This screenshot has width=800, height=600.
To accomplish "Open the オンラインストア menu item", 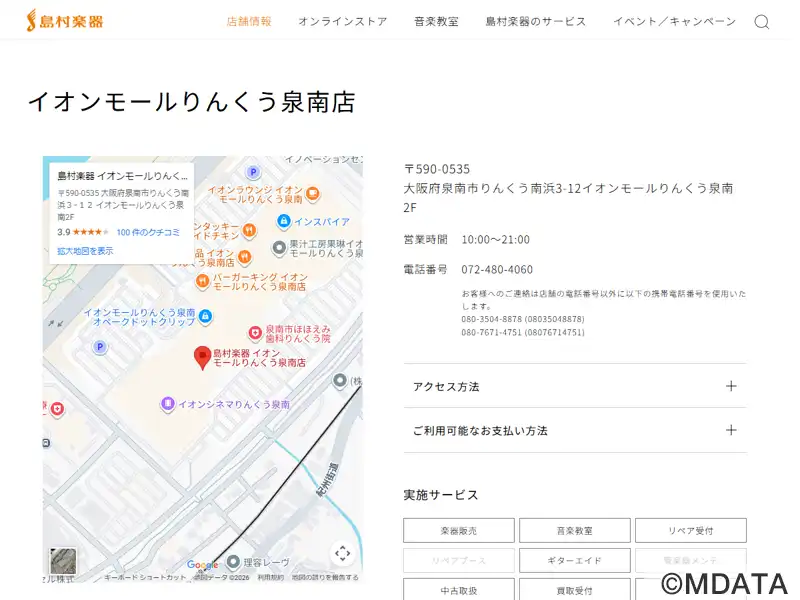I will (x=343, y=21).
